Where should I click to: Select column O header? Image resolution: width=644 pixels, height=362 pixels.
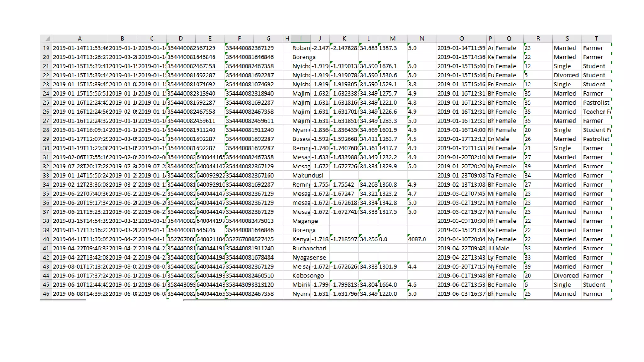coord(461,39)
